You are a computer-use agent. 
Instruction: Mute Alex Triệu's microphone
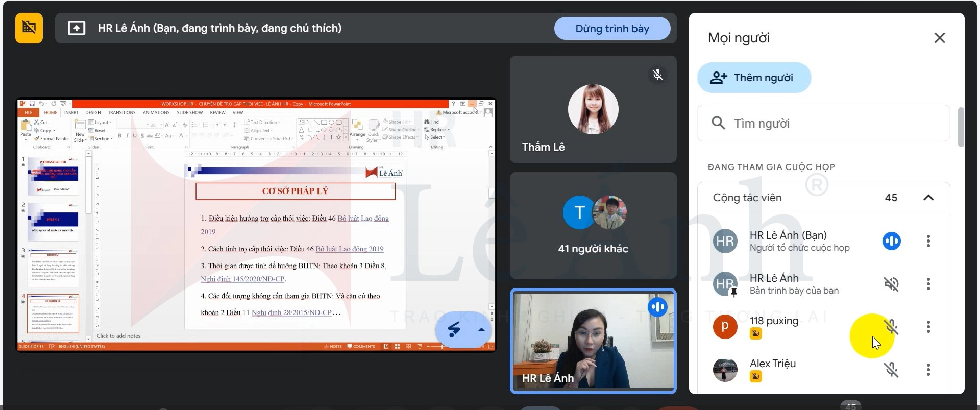pos(891,370)
